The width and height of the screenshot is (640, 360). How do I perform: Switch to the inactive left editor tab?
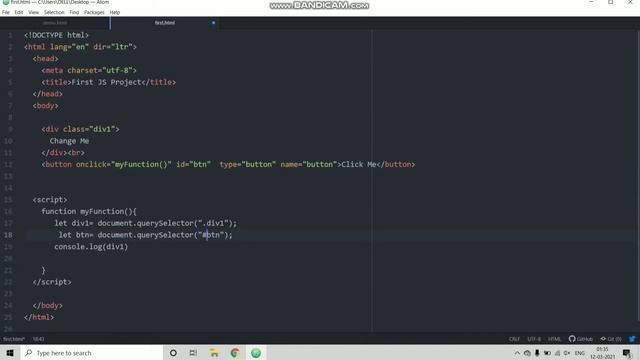[x=55, y=23]
